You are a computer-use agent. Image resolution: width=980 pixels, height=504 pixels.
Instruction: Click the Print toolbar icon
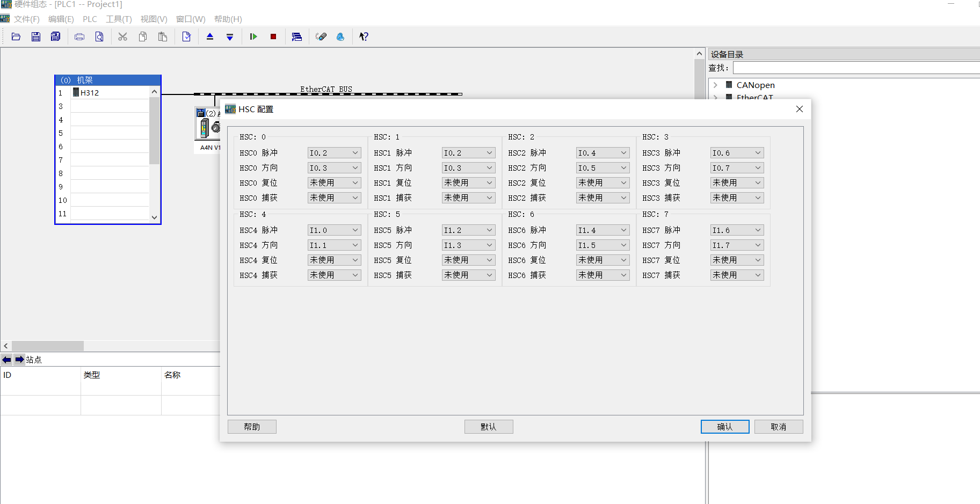tap(79, 36)
